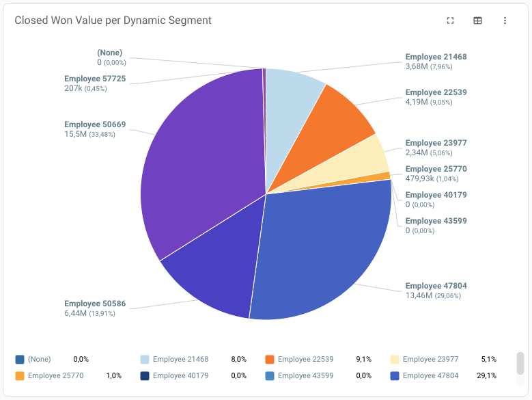Click the 2,34M (5,06%) value
Viewport: 532px width, 400px height.
(429, 152)
